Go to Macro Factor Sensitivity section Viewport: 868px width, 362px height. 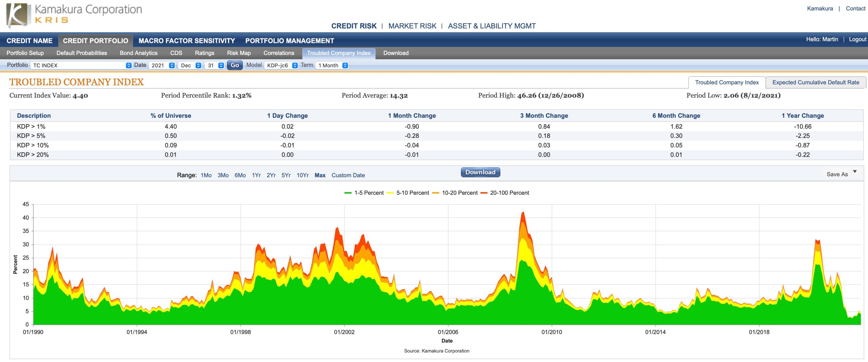coord(186,41)
